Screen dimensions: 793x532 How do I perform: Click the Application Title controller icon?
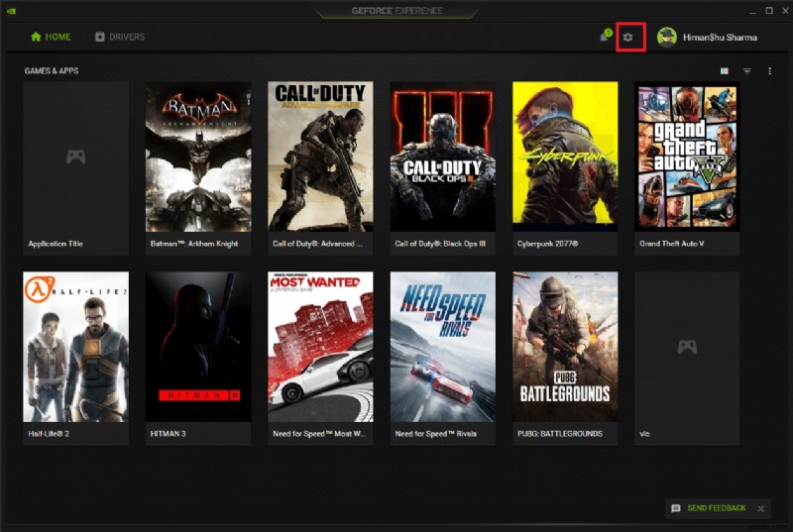pyautogui.click(x=76, y=157)
